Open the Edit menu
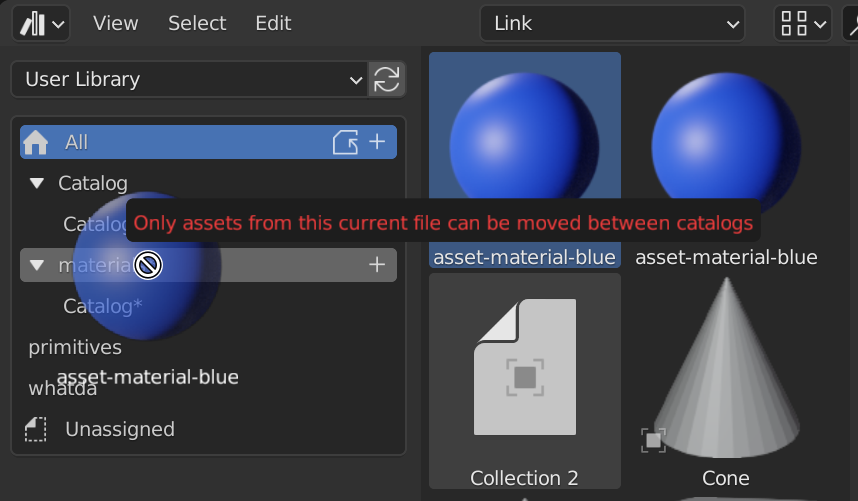 [x=273, y=23]
